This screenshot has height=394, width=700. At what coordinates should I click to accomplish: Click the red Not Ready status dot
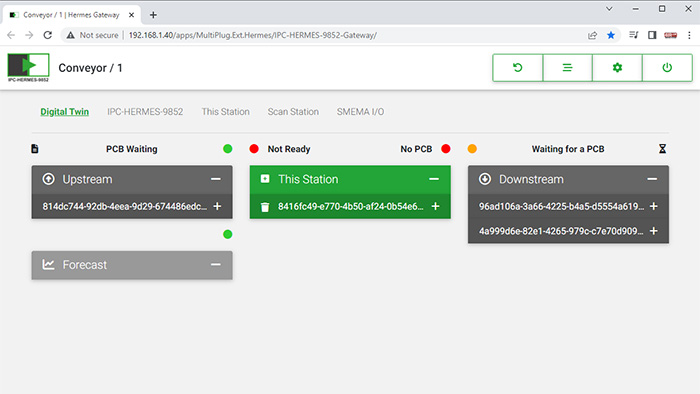[254, 149]
